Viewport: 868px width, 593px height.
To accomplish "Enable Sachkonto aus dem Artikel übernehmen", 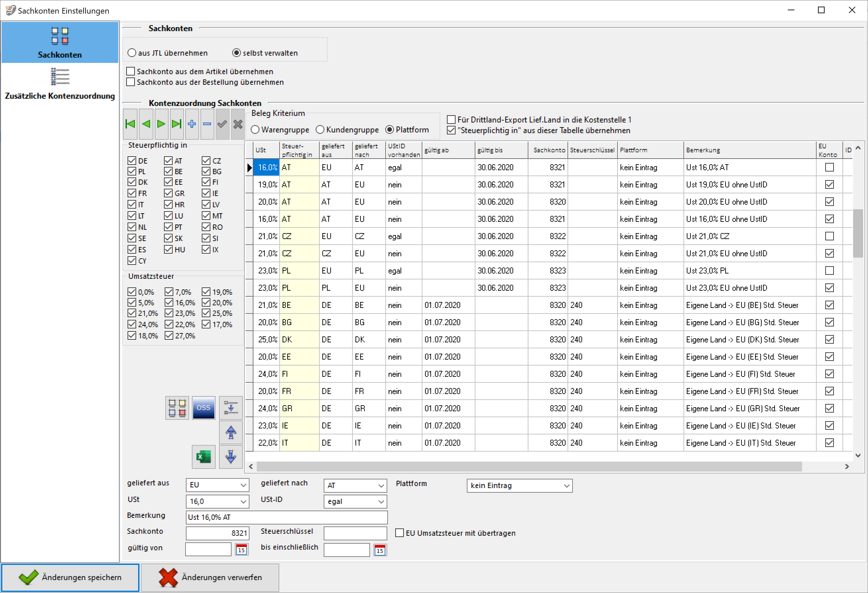I will (131, 71).
